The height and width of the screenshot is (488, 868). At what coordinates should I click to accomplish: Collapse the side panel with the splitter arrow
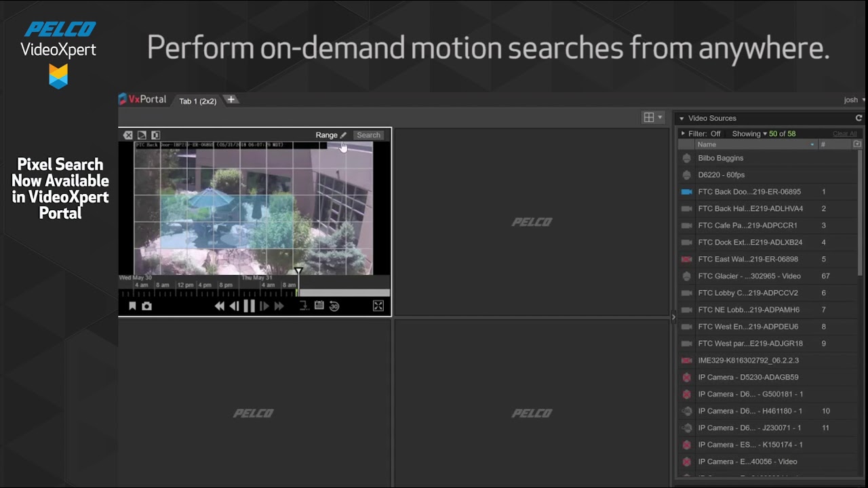[x=673, y=317]
